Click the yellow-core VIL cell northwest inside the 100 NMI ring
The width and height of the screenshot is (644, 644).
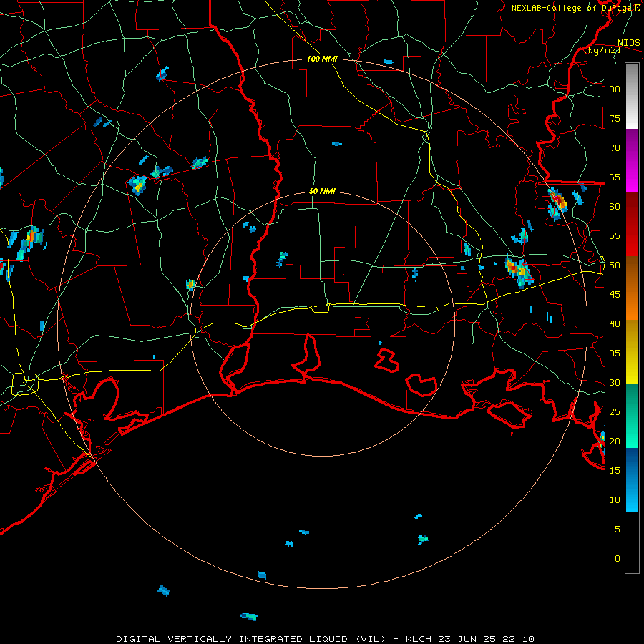click(x=137, y=185)
